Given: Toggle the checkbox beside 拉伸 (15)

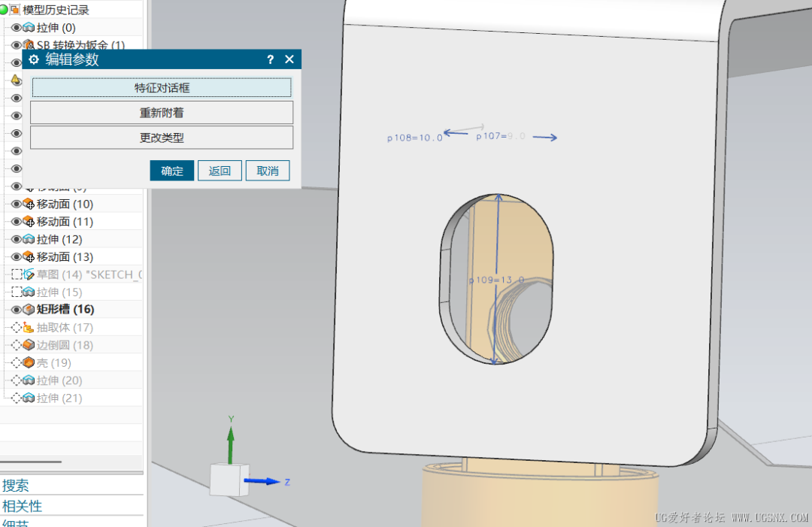Looking at the screenshot, I should coord(16,292).
